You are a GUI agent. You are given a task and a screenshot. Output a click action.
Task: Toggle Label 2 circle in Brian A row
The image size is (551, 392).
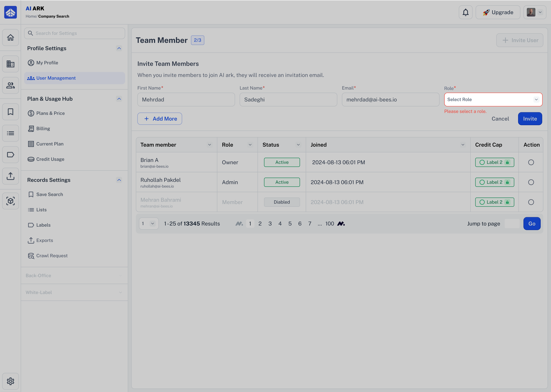pyautogui.click(x=482, y=162)
